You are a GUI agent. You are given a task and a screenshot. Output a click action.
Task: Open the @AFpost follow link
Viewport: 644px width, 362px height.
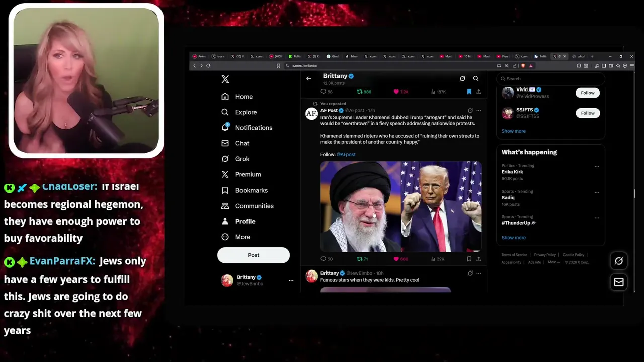pyautogui.click(x=346, y=154)
